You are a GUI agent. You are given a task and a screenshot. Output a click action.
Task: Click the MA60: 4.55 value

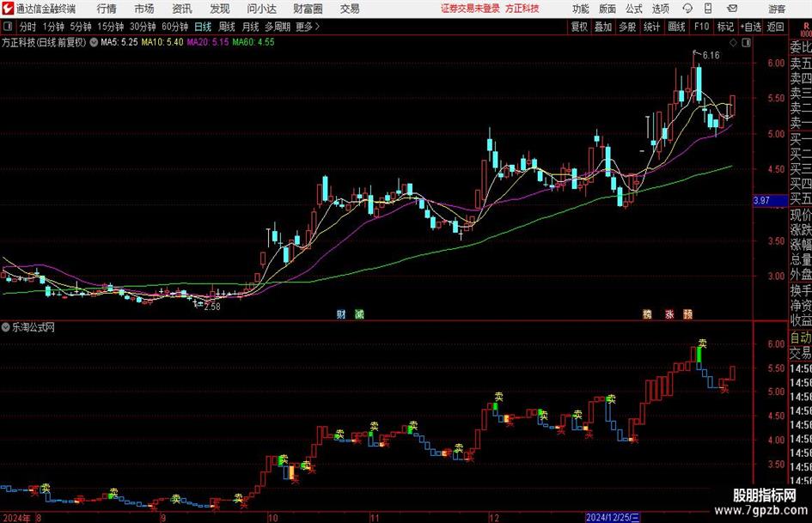click(253, 42)
